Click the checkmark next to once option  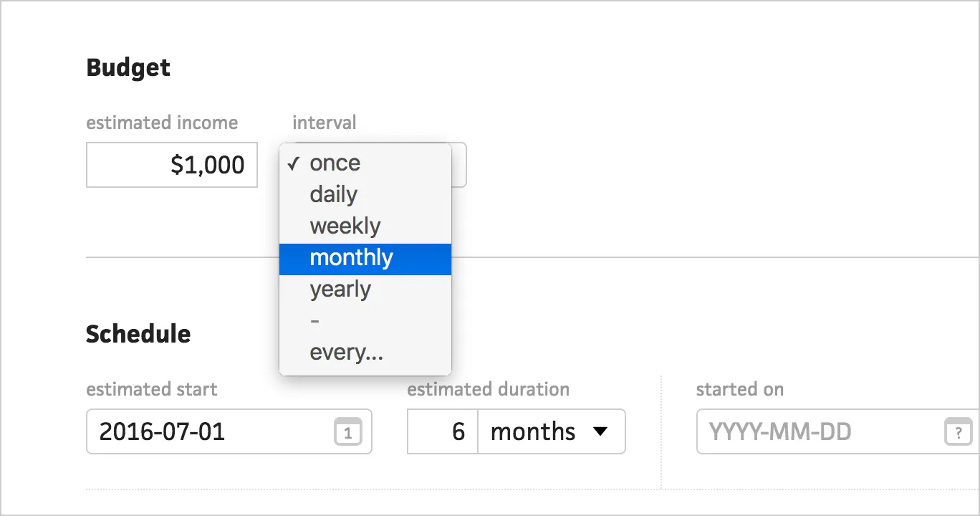tap(294, 163)
